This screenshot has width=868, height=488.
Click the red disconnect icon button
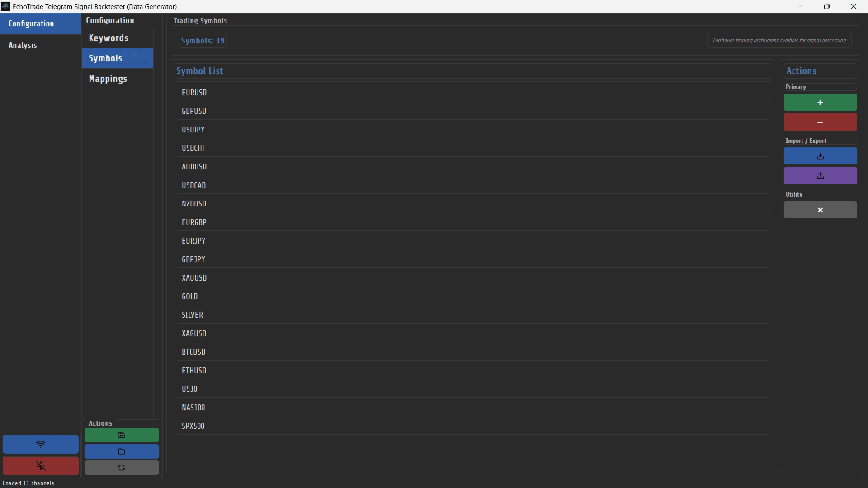41,466
